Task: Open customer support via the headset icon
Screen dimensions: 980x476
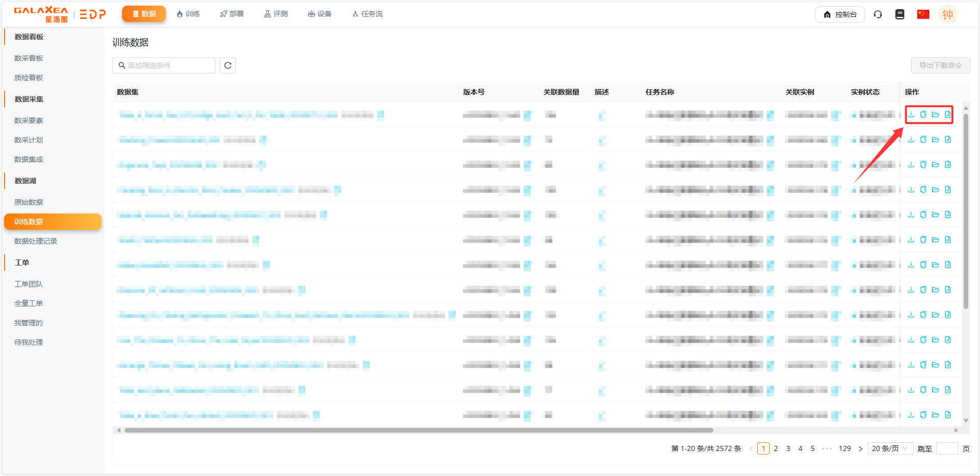Action: click(x=878, y=14)
